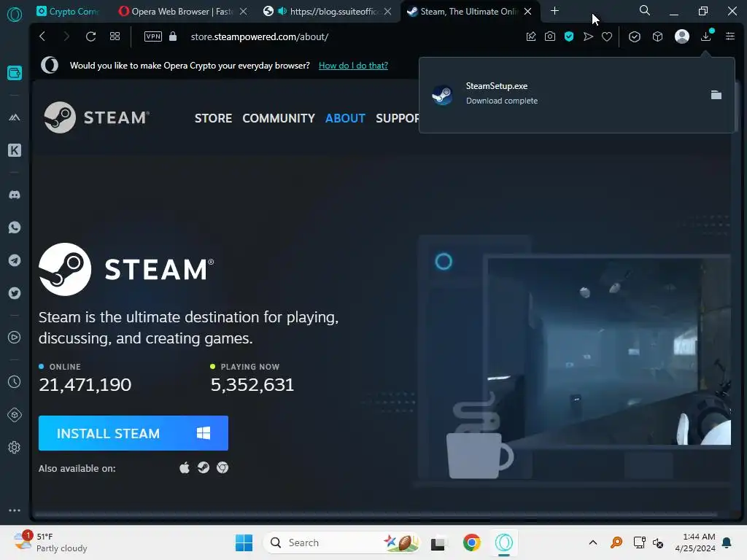Open the Discord sidebar icon
This screenshot has height=560, width=747.
point(15,195)
